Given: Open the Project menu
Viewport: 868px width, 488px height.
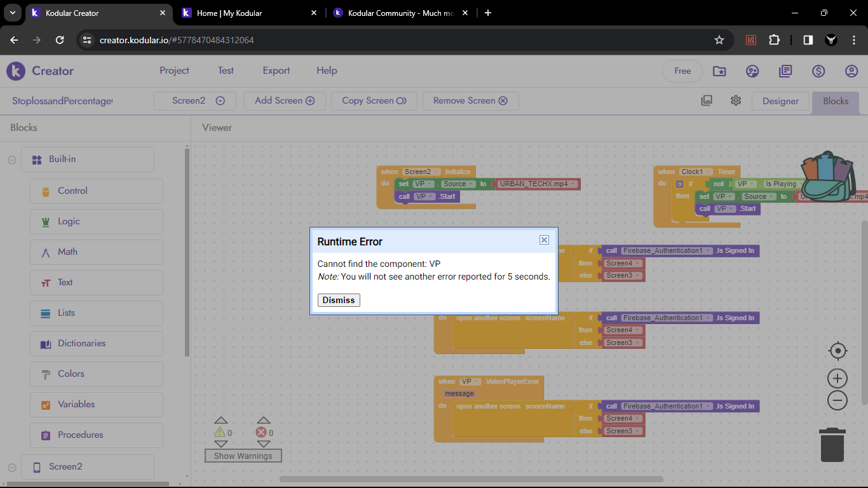Looking at the screenshot, I should click(174, 71).
